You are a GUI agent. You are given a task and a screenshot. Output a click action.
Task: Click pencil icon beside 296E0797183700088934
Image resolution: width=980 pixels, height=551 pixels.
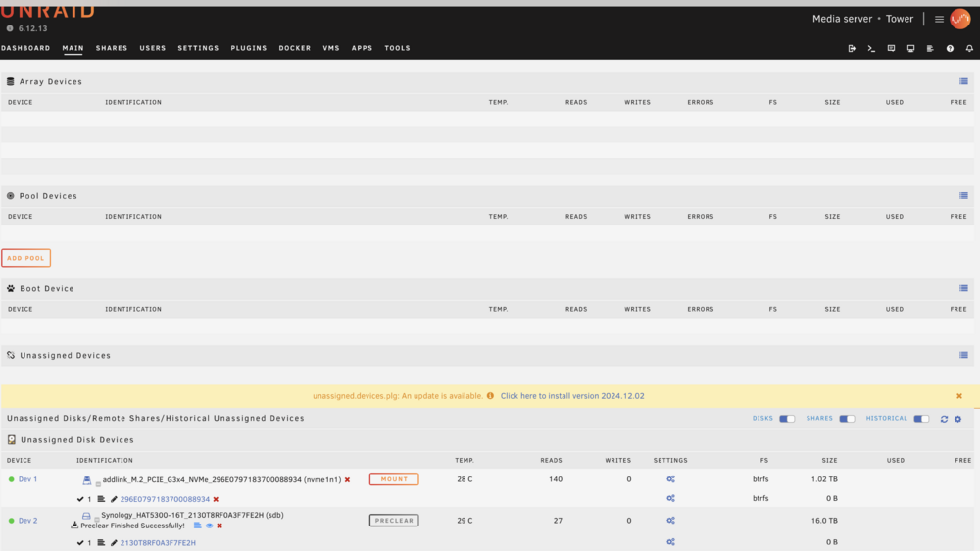pyautogui.click(x=114, y=499)
